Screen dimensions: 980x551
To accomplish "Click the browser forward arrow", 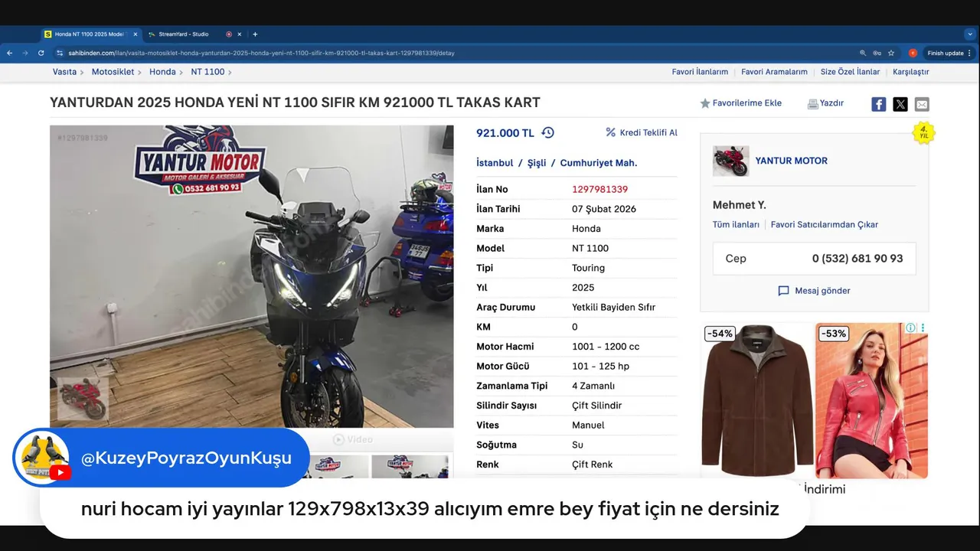I will tap(25, 53).
